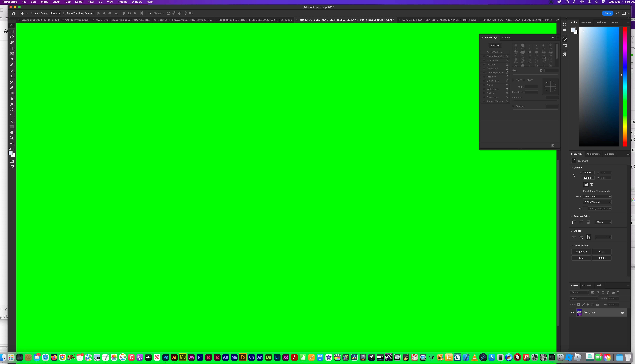Enable the Auto-Select checkbox
Screen dimensions: 635x364
pos(32,13)
